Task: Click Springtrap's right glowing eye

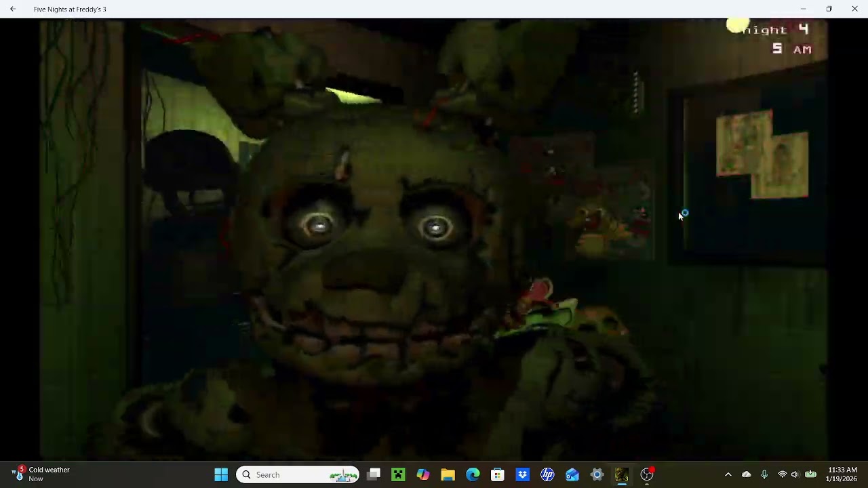Action: click(436, 227)
